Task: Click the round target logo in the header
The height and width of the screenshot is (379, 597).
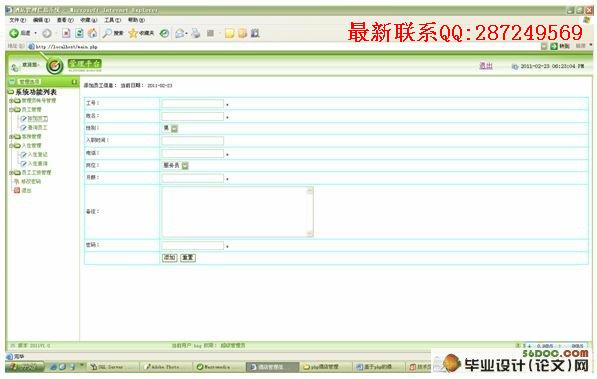Action: (55, 66)
